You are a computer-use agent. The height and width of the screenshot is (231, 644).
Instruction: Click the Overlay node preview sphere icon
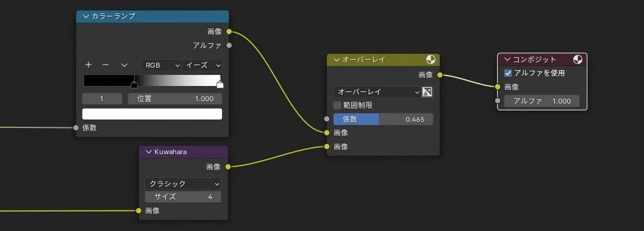point(431,60)
